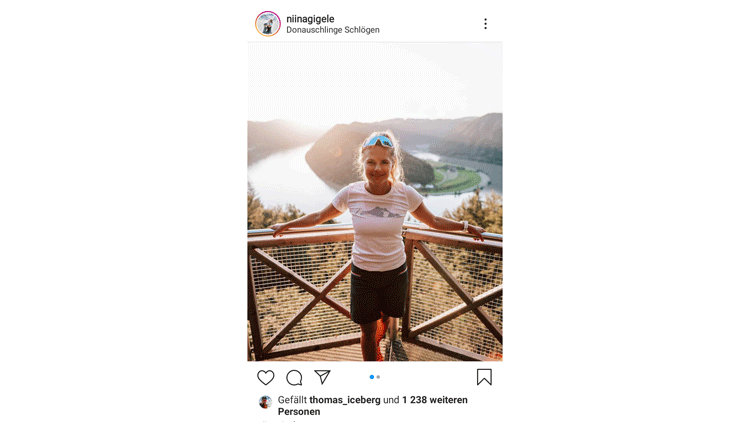
Task: Jump to the second gray carousel dot
Action: 378,377
